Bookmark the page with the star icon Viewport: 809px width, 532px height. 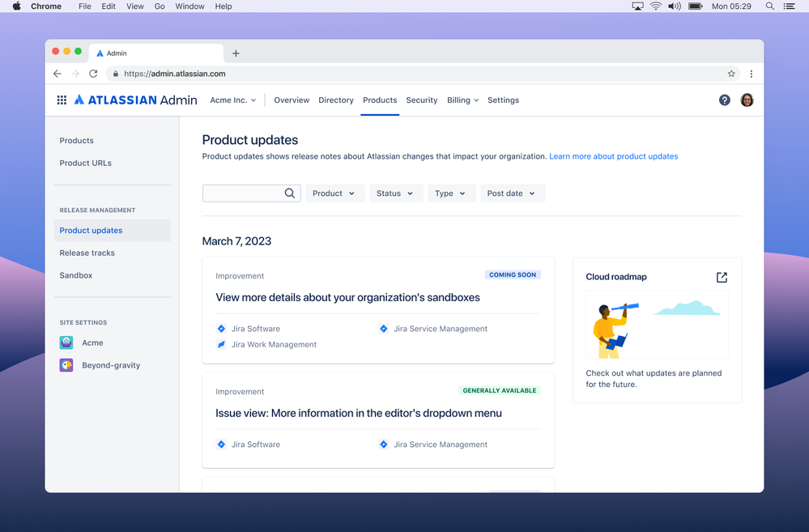(731, 74)
